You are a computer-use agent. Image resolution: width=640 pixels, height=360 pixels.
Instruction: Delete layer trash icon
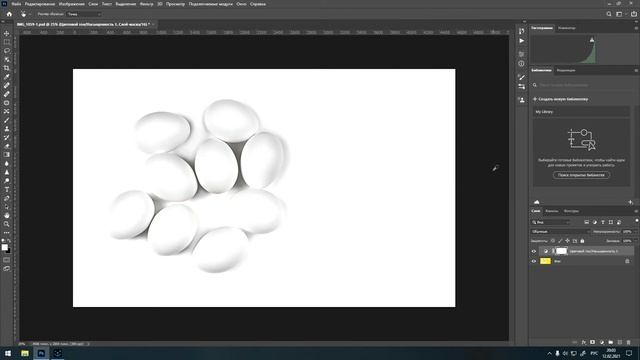click(629, 342)
